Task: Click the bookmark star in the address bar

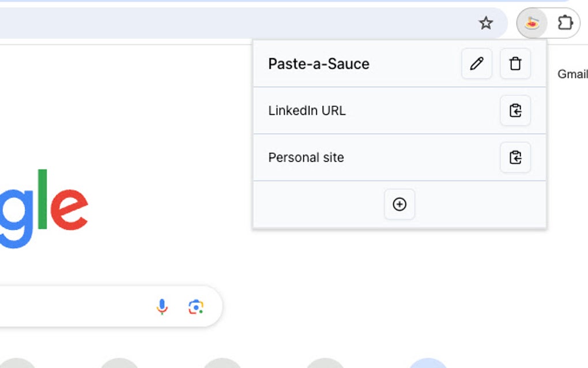Action: click(x=486, y=23)
